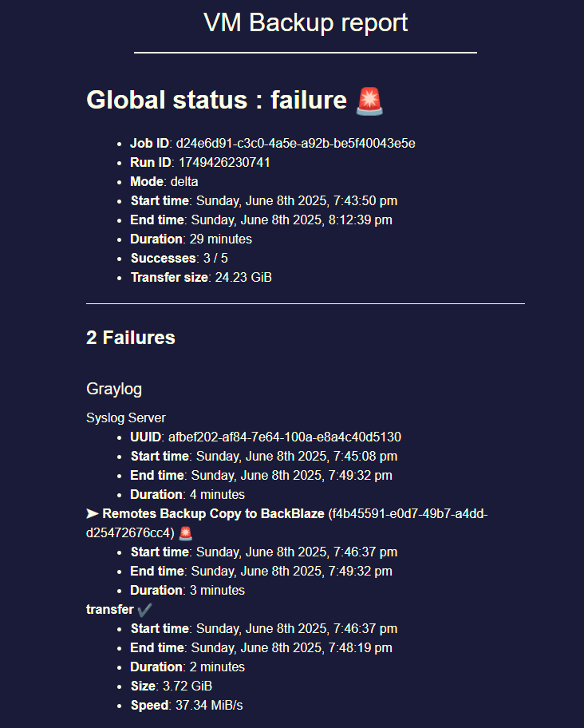This screenshot has width=584, height=728.
Task: Click the checkmark icon next to transfer
Action: [144, 609]
